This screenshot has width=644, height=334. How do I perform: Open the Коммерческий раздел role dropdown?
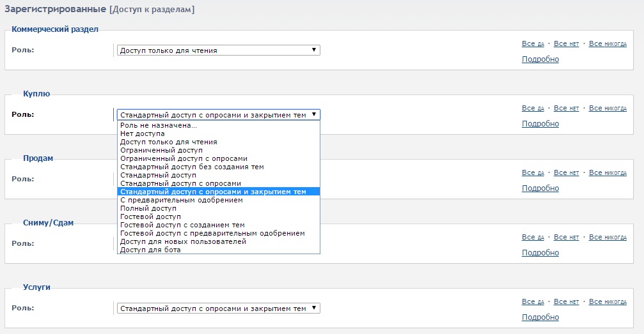click(x=218, y=50)
